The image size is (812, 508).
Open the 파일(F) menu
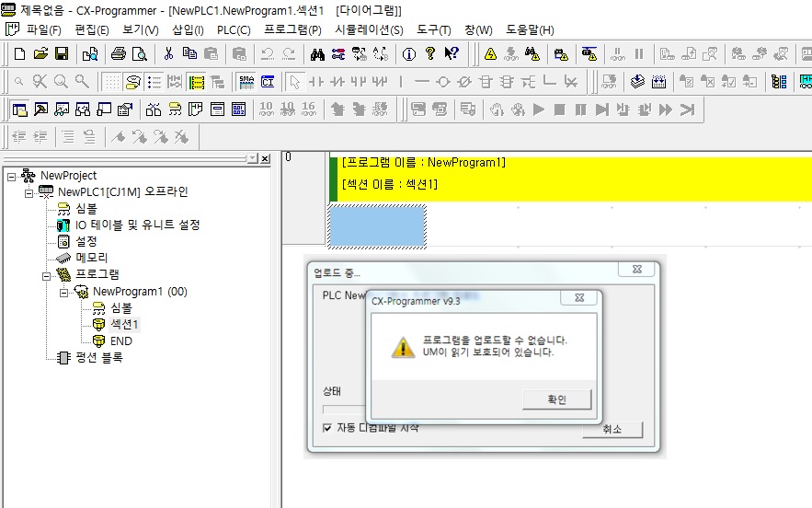click(44, 30)
